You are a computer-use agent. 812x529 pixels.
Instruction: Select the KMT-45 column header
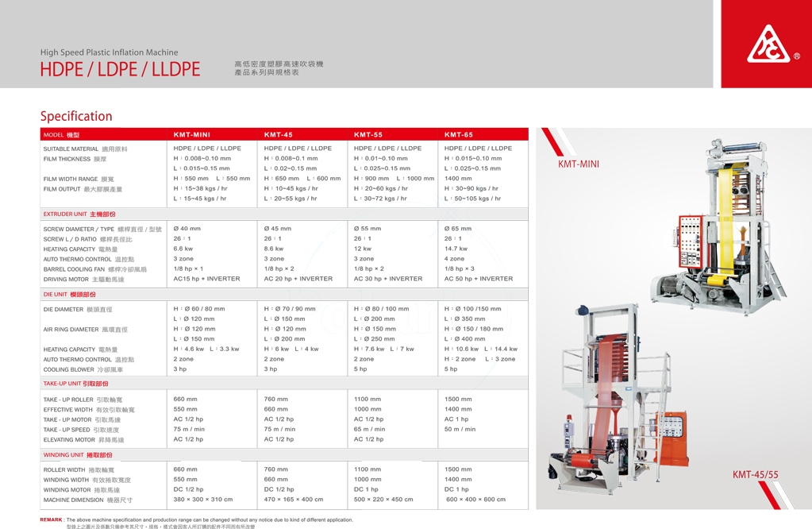click(x=278, y=135)
